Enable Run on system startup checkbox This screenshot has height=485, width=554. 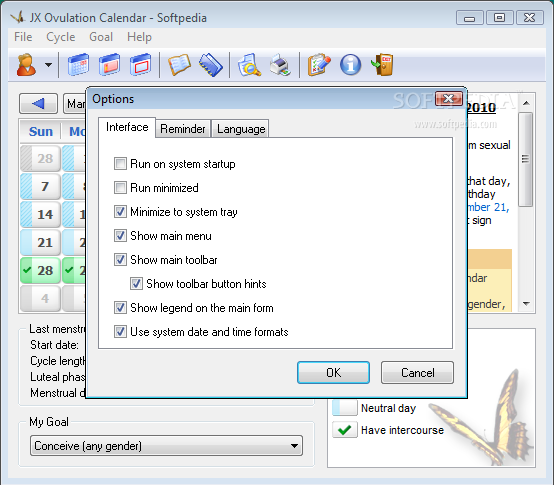click(x=120, y=164)
